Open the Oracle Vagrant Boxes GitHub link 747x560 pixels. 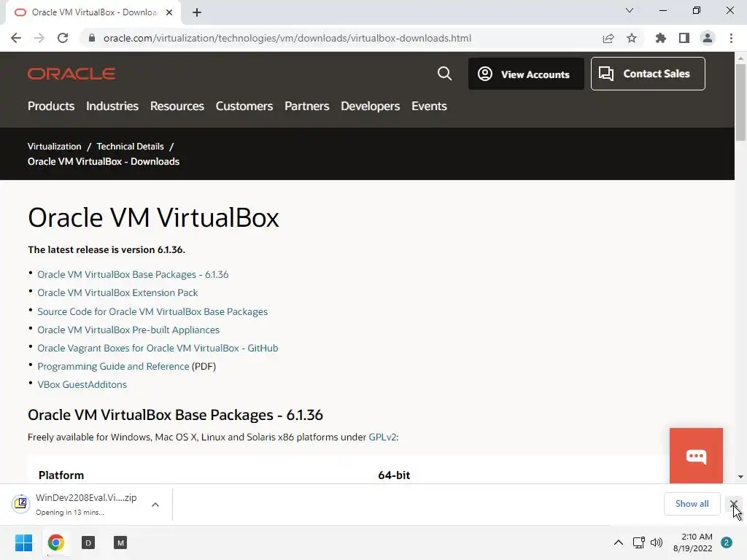point(158,348)
